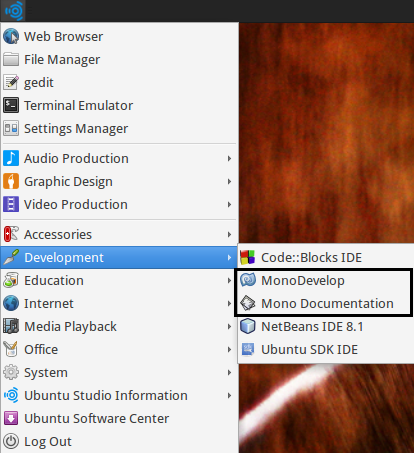Click the Mono Documentation book icon
This screenshot has width=414, height=453.
248,303
